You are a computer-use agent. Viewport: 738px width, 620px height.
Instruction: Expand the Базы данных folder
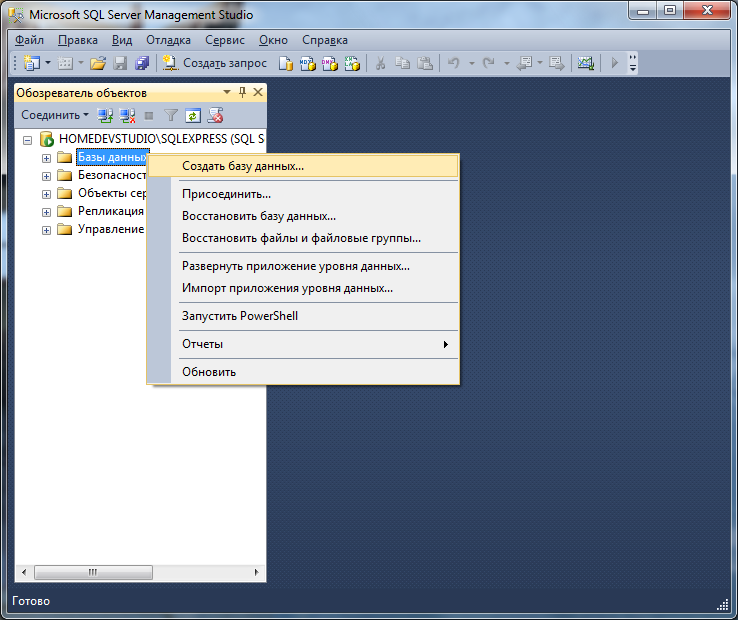click(46, 158)
